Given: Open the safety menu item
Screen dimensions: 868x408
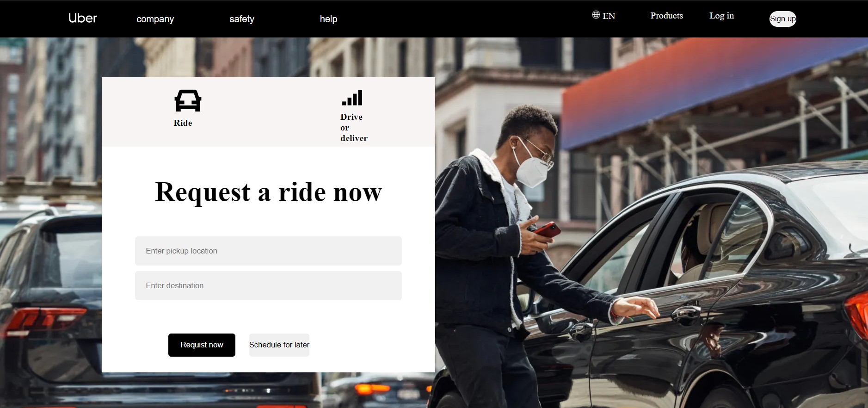Looking at the screenshot, I should (x=242, y=19).
